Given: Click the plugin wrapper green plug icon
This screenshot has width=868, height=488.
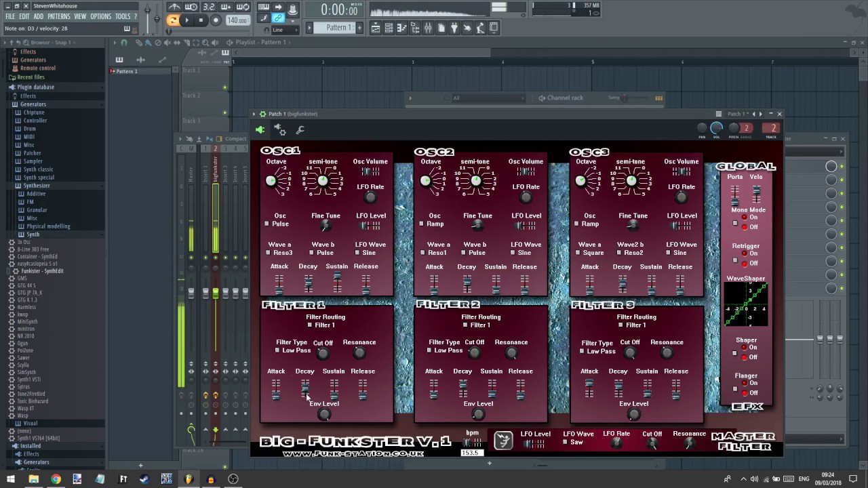Looking at the screenshot, I should (x=260, y=129).
